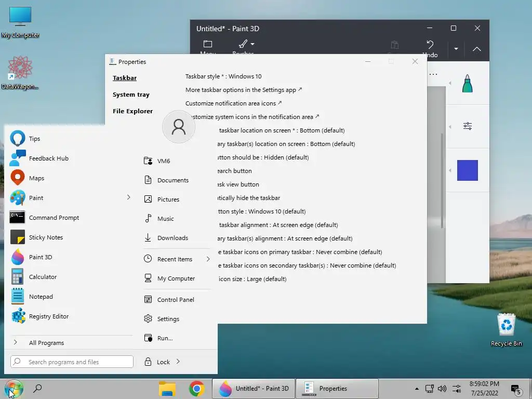532x399 pixels.
Task: Select the marker brush in Paint 3D sidebar
Action: tap(467, 83)
